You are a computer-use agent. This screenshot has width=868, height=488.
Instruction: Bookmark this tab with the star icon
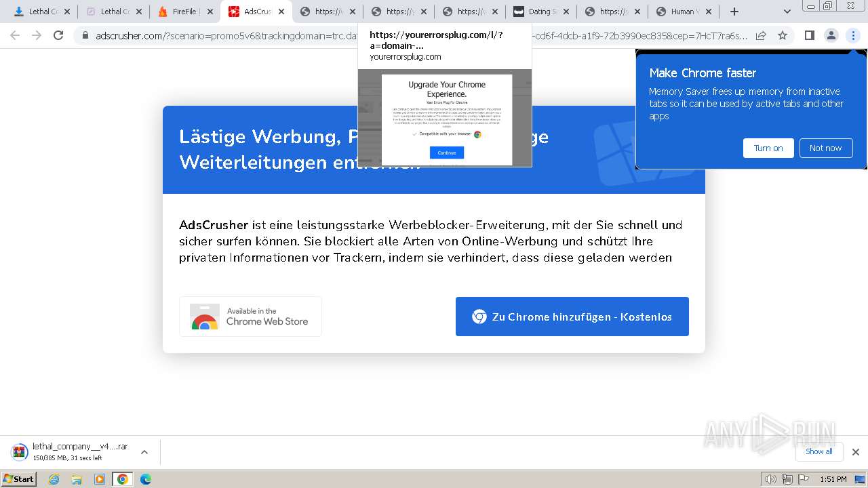coord(783,35)
